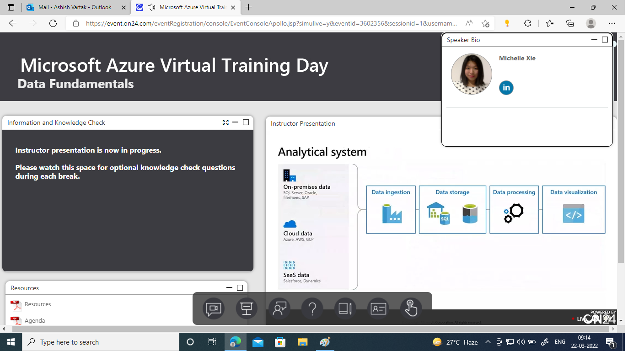Screen dimensions: 644x351
Task: Go back to the previous page
Action: pyautogui.click(x=13, y=23)
